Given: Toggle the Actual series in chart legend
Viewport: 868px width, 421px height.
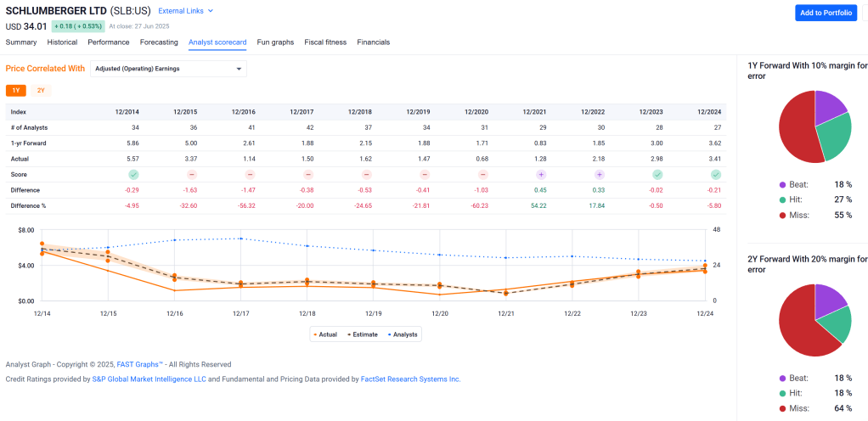Looking at the screenshot, I should [325, 334].
